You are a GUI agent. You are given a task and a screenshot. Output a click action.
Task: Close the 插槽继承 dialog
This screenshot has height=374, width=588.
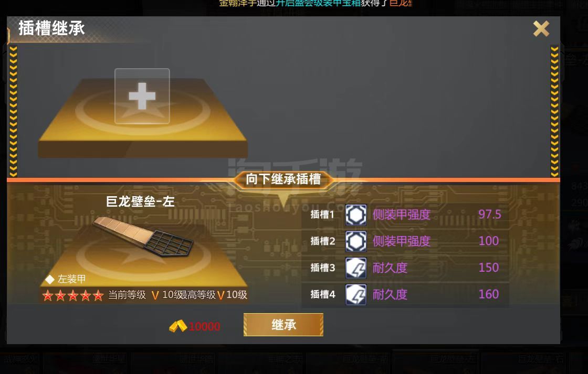541,28
